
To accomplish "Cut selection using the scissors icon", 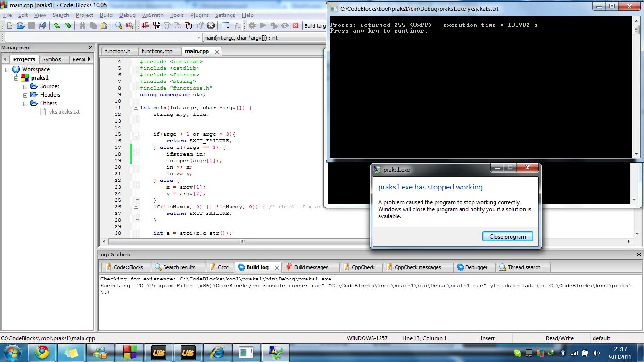I will [x=83, y=25].
